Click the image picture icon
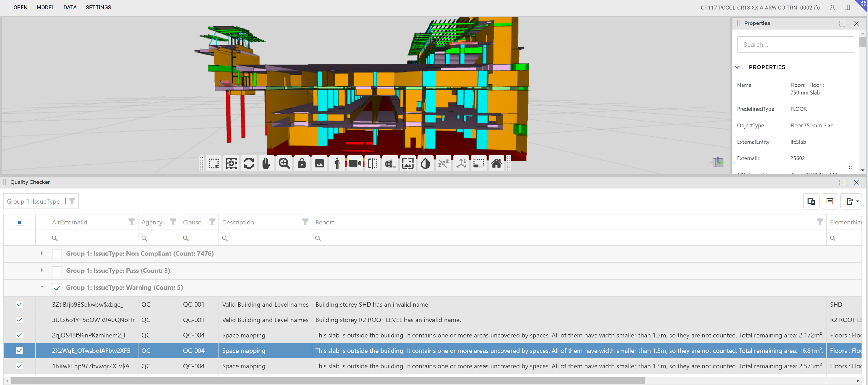Image resolution: width=868 pixels, height=385 pixels. [320, 164]
